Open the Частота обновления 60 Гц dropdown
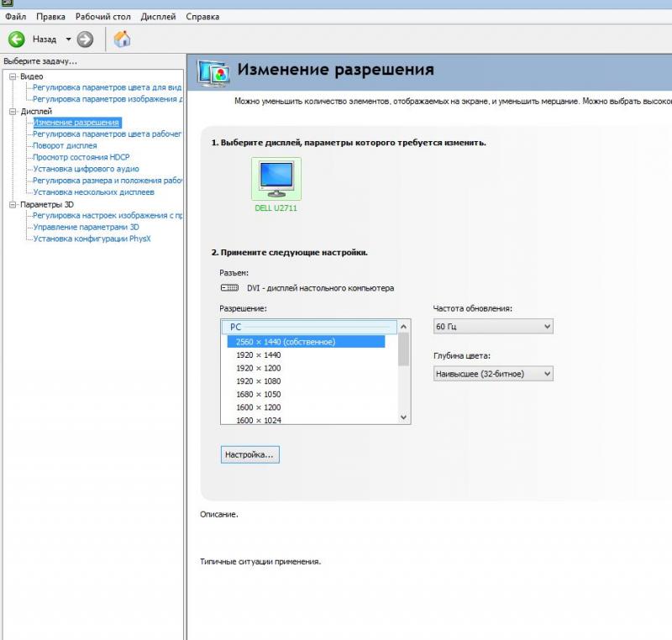The height and width of the screenshot is (640, 672). click(x=493, y=327)
